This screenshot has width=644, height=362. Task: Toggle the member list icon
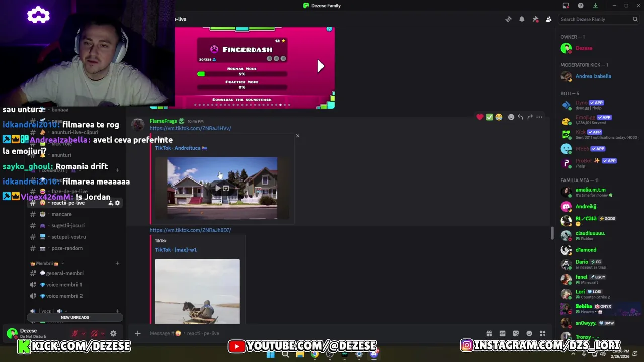tap(549, 19)
